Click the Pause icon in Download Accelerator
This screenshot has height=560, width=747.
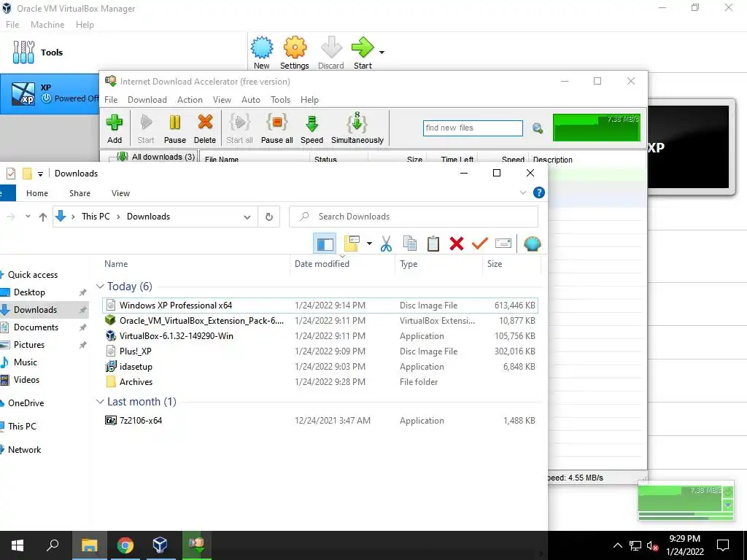[175, 128]
